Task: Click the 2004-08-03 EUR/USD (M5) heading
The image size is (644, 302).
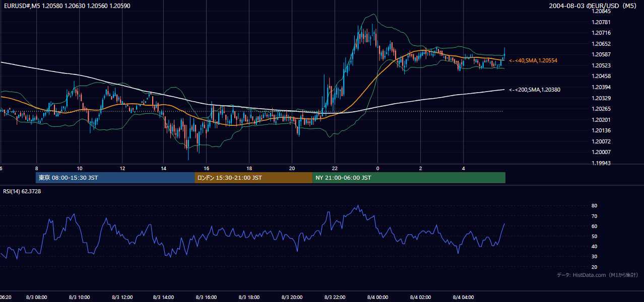Action: 594,6
